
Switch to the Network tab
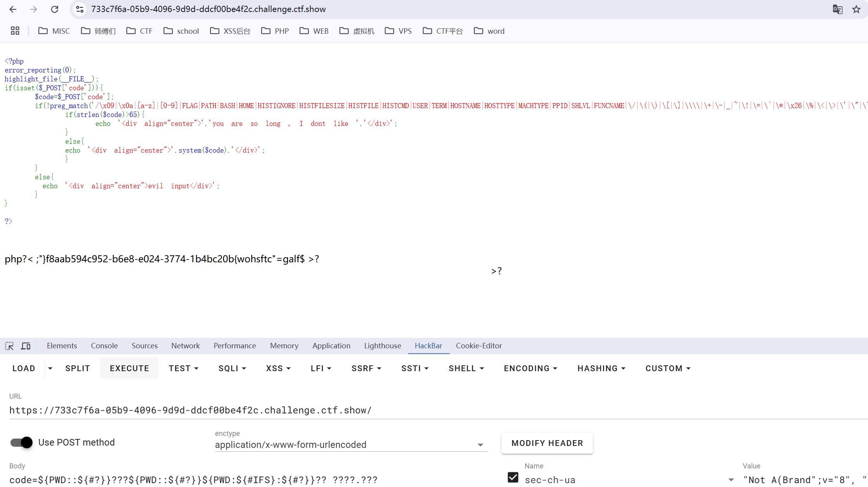(186, 346)
